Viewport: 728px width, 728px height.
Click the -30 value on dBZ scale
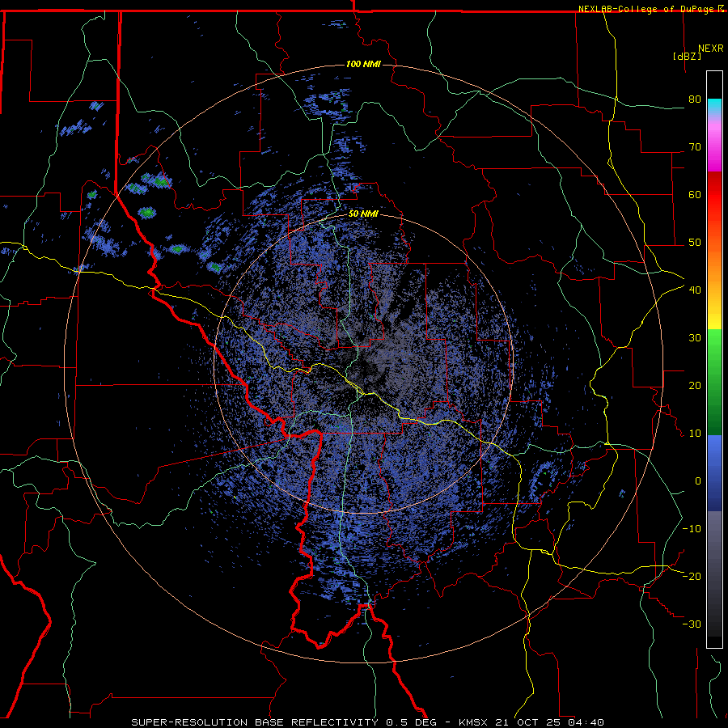(692, 624)
